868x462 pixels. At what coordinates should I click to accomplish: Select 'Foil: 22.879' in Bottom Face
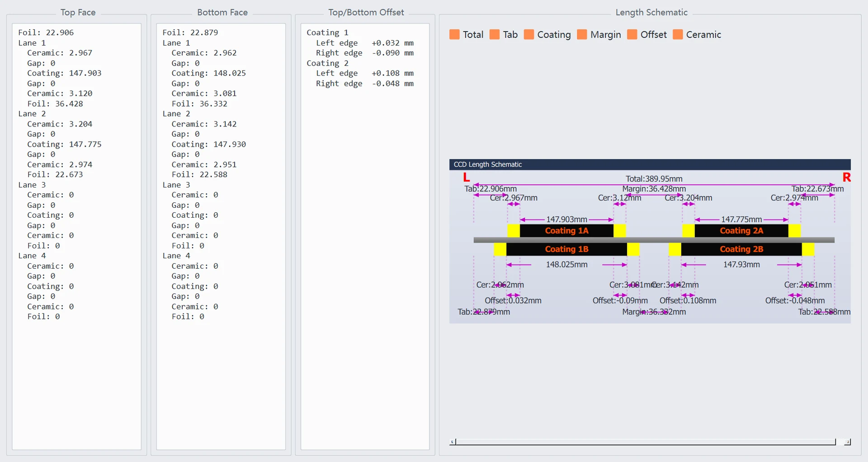pos(190,33)
